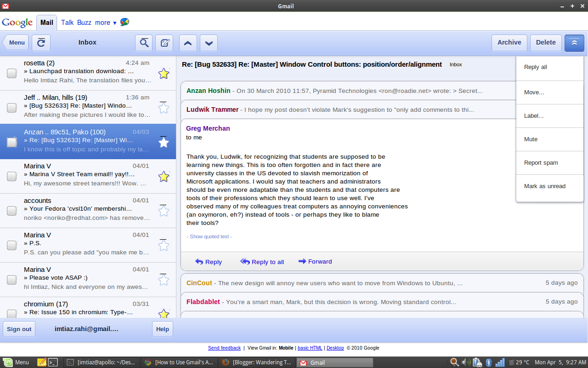The height and width of the screenshot is (368, 588).
Task: Click the Reply arrow icon in message
Action: click(x=199, y=262)
